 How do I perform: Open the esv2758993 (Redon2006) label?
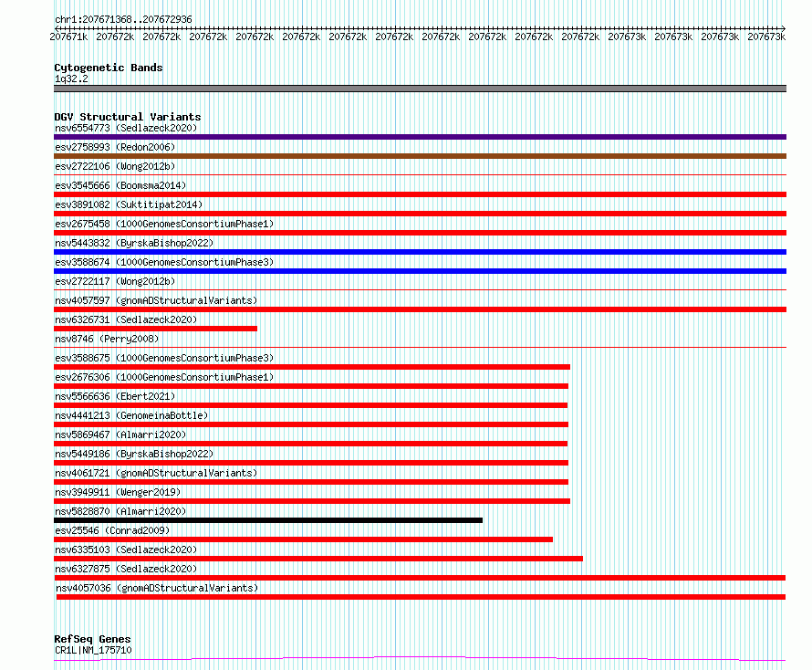[x=115, y=147]
